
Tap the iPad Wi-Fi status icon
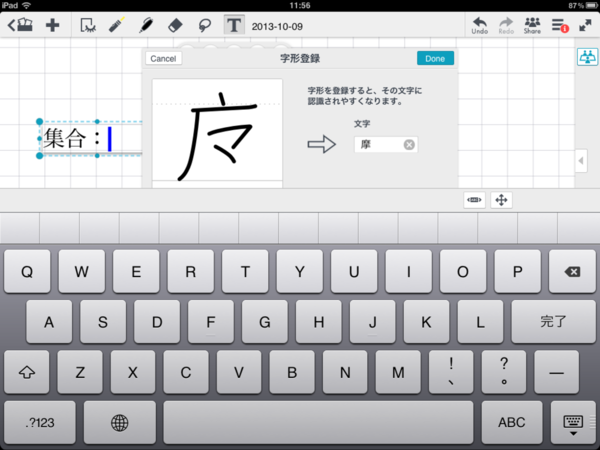pos(26,5)
